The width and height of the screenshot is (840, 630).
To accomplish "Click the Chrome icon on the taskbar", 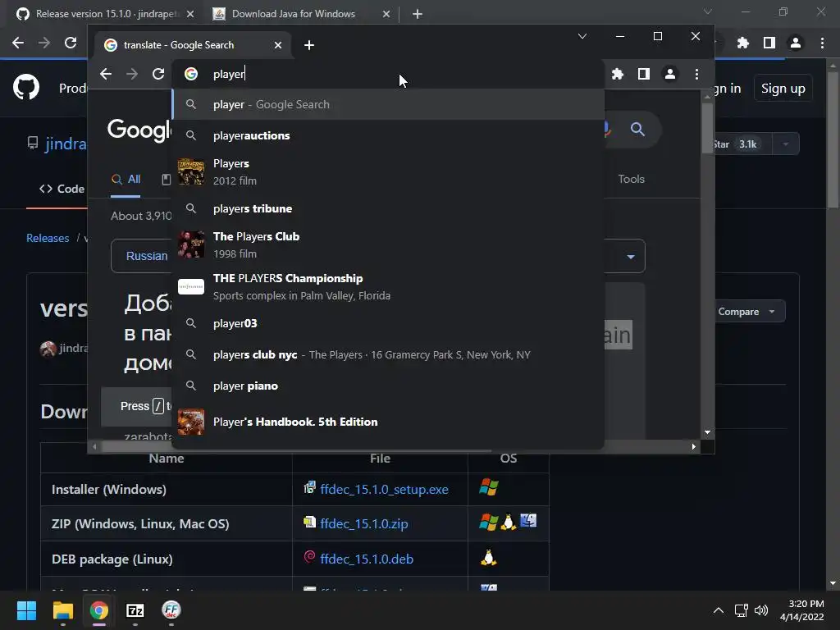I will click(x=99, y=610).
